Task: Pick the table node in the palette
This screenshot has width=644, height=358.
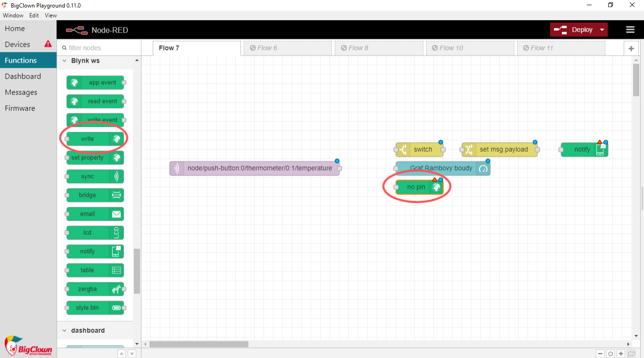Action: [x=95, y=270]
